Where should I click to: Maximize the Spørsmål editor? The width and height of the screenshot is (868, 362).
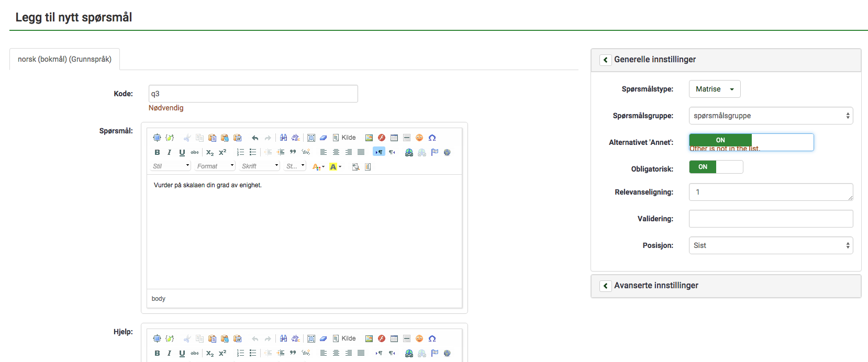click(157, 138)
